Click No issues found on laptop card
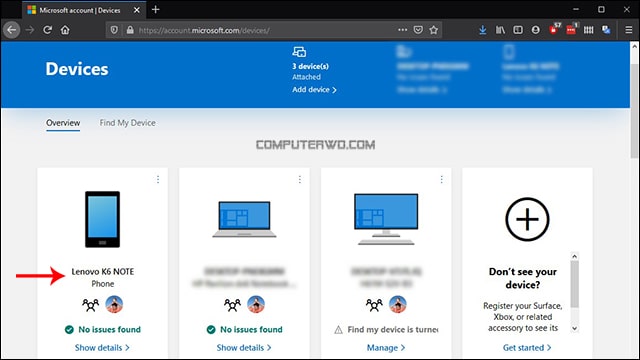The width and height of the screenshot is (640, 360). click(244, 329)
